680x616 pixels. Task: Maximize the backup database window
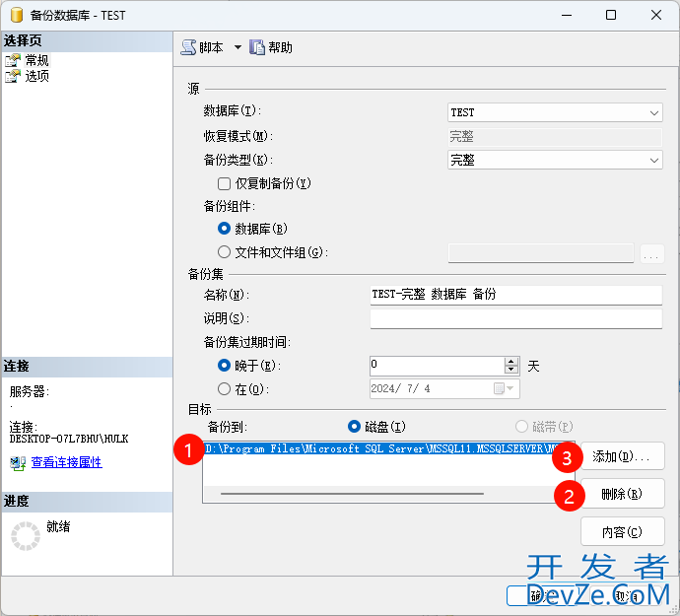coord(611,15)
